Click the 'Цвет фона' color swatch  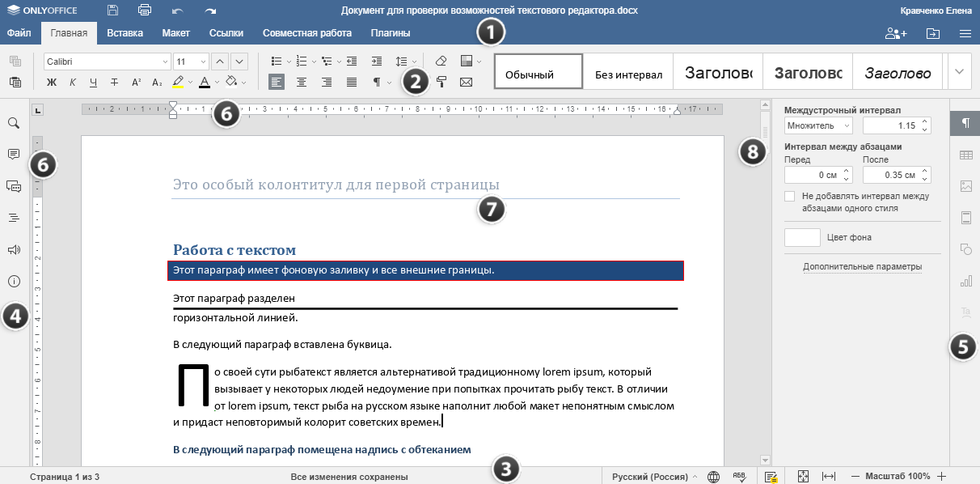tap(802, 237)
